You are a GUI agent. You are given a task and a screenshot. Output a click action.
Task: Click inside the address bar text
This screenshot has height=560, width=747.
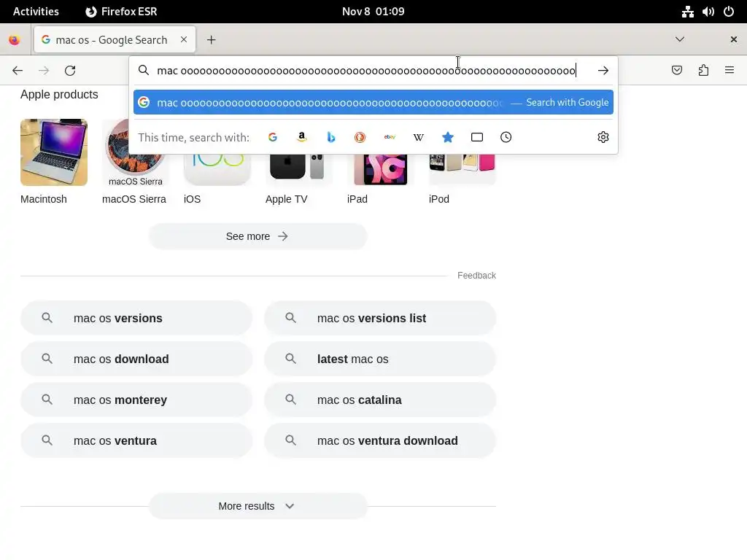pos(366,71)
